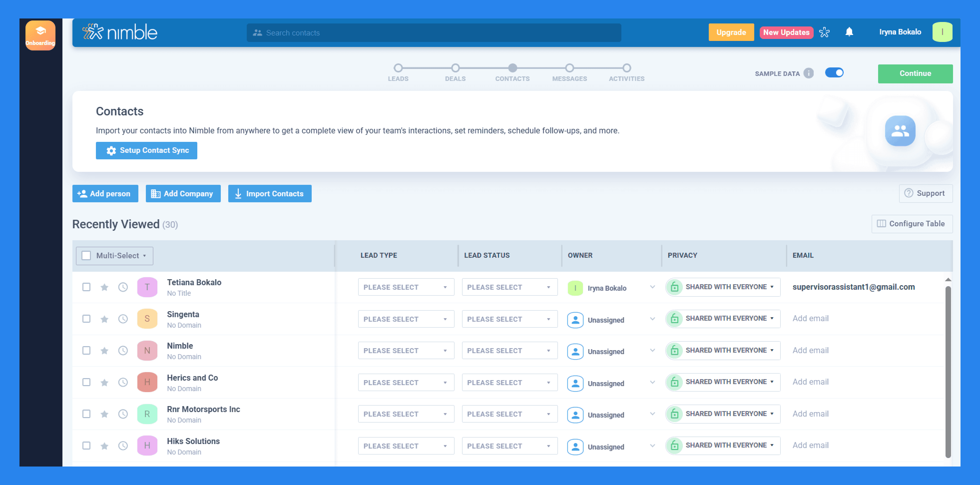
Task: Open Lead Type dropdown for Nimble row
Action: pyautogui.click(x=406, y=351)
